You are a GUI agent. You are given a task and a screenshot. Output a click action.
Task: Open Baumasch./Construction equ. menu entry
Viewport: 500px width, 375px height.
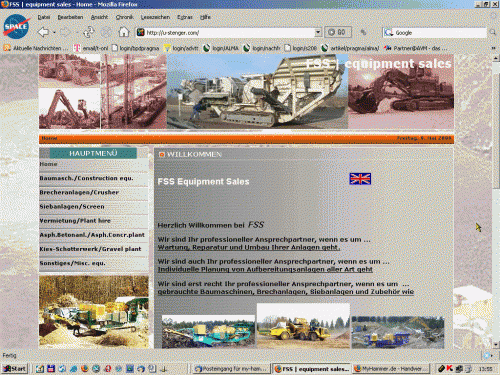[x=86, y=178]
